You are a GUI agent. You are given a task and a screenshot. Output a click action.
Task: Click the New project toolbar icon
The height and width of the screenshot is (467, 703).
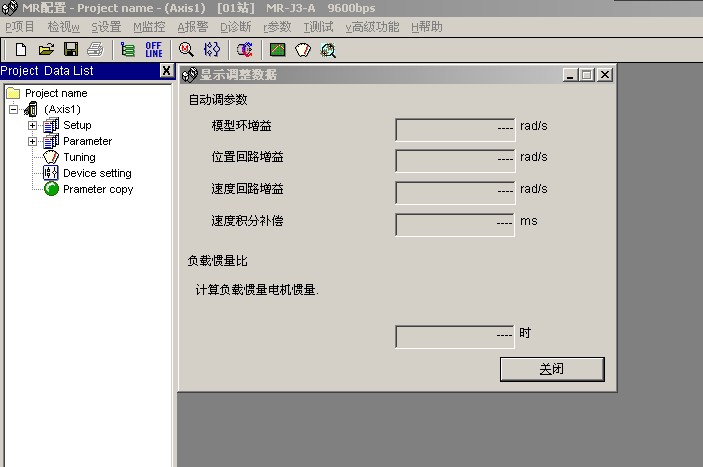point(20,49)
